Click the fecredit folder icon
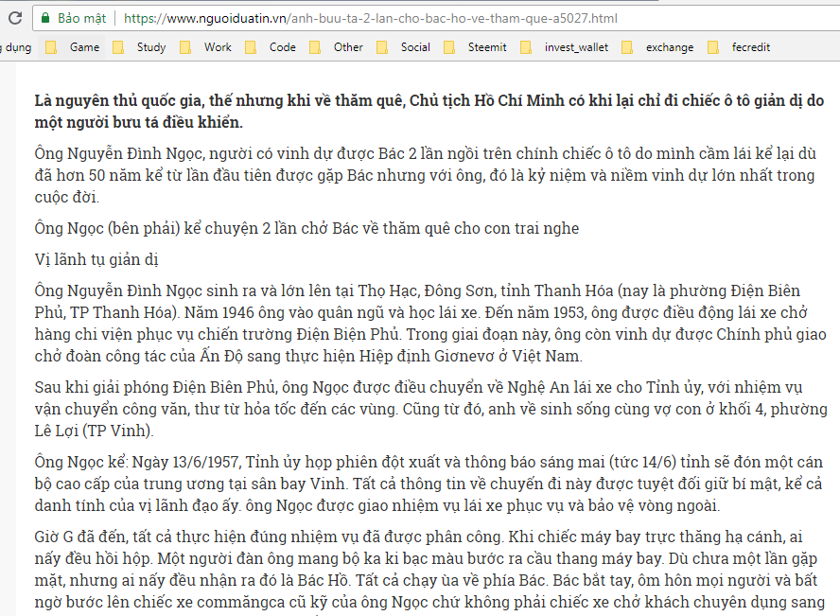The height and width of the screenshot is (616, 840). 713,47
